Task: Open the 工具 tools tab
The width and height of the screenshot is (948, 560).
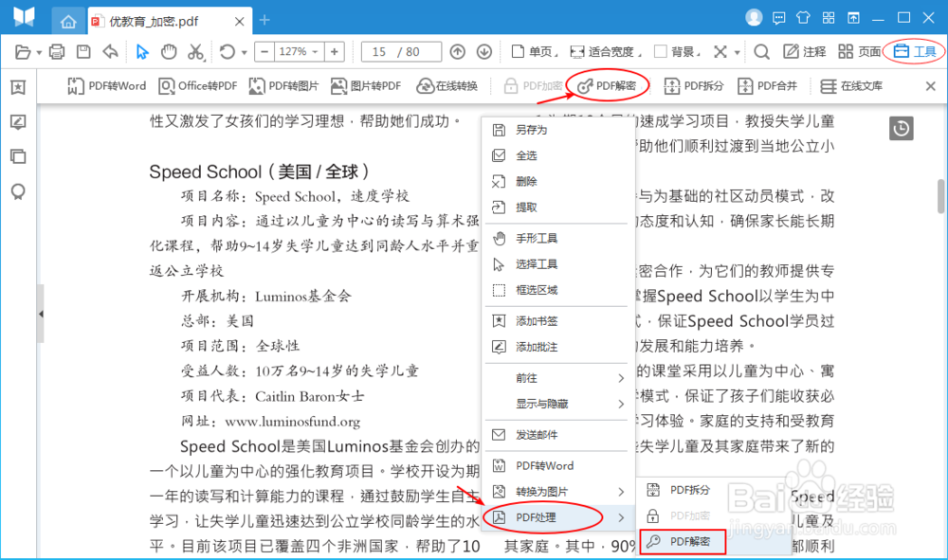Action: pyautogui.click(x=915, y=51)
